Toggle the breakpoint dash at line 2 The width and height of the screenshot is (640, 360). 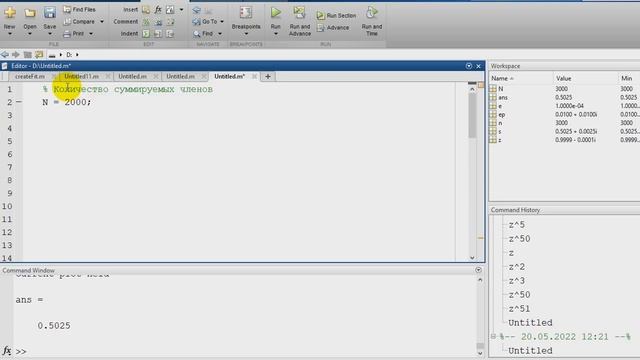[19, 102]
